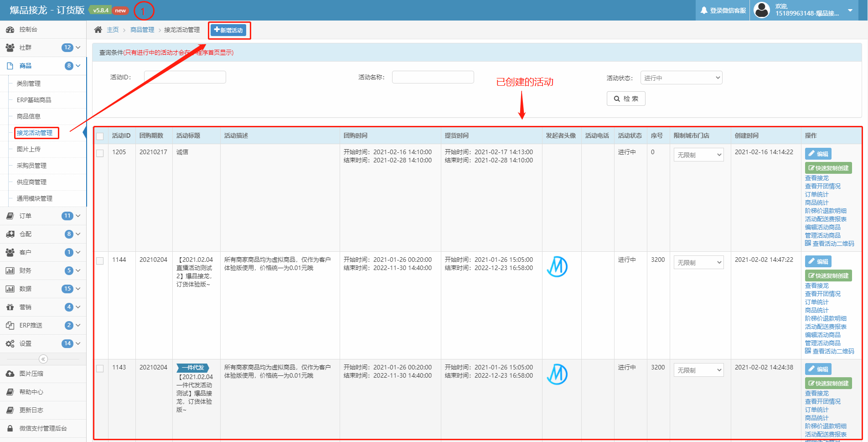Click the 检索 search button
Screen dimensions: 868x442
(x=626, y=99)
